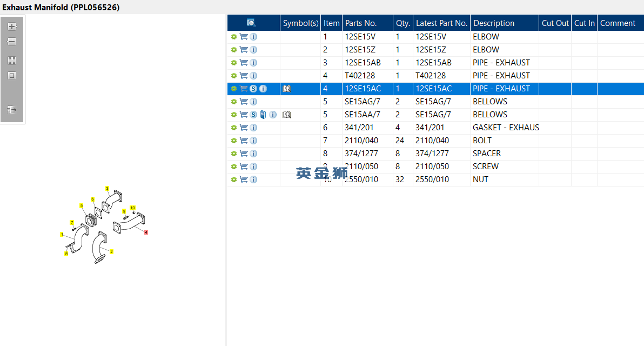Click the list export arrow icon

pyautogui.click(x=12, y=110)
